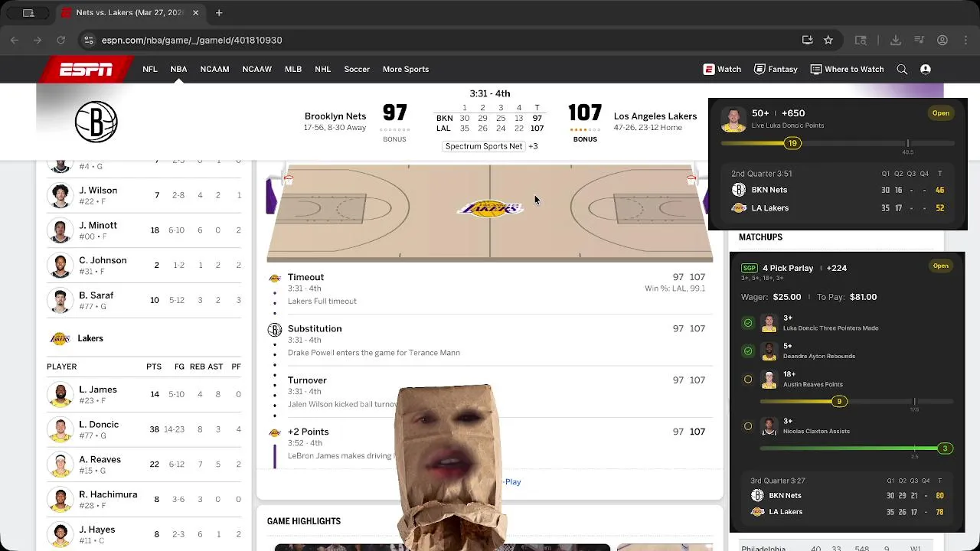980x551 pixels.
Task: Click the browser forward arrow
Action: (38, 40)
